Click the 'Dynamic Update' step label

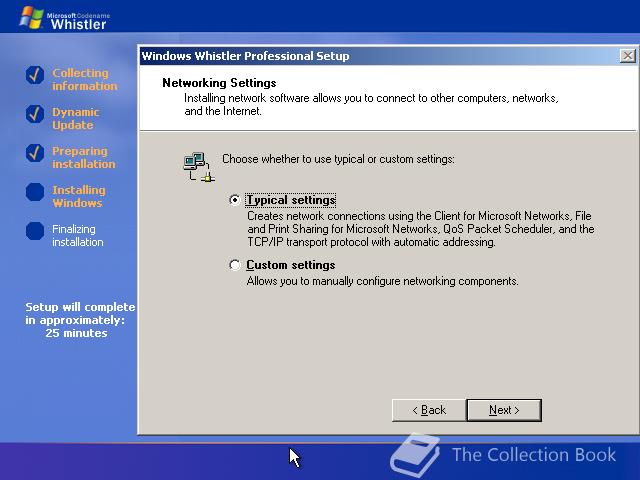point(76,118)
